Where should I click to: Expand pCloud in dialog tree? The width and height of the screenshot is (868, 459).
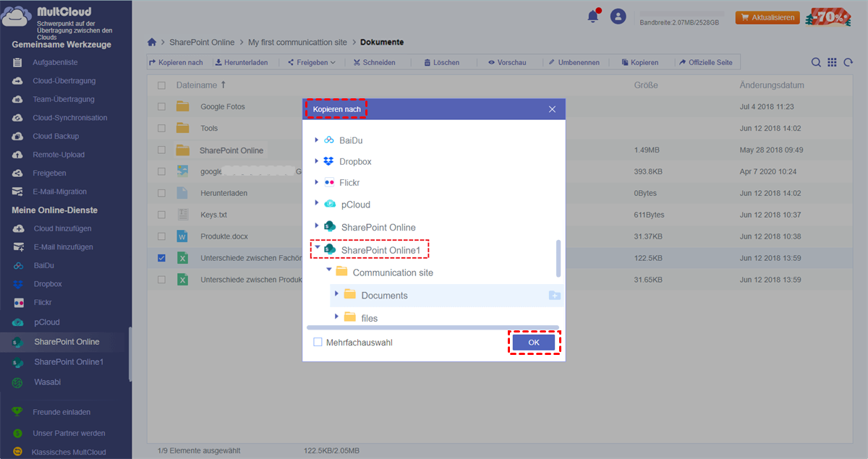point(316,204)
